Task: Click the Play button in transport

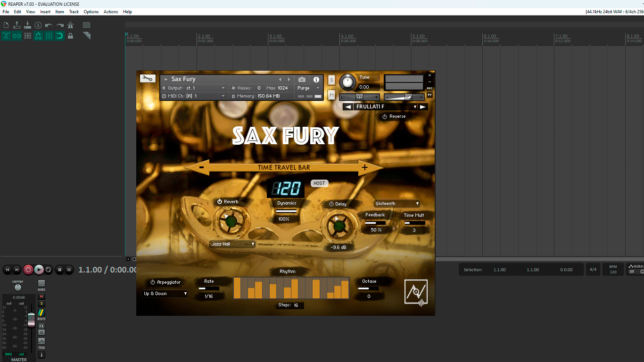Action: point(39,270)
